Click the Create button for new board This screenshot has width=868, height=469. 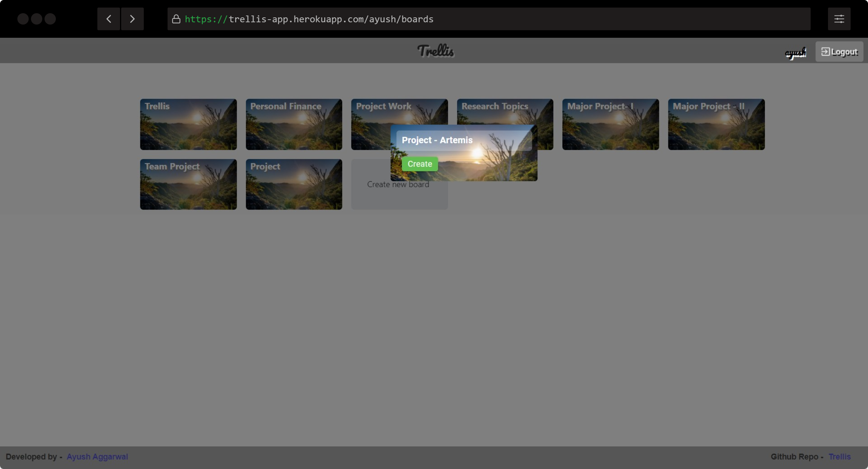420,164
